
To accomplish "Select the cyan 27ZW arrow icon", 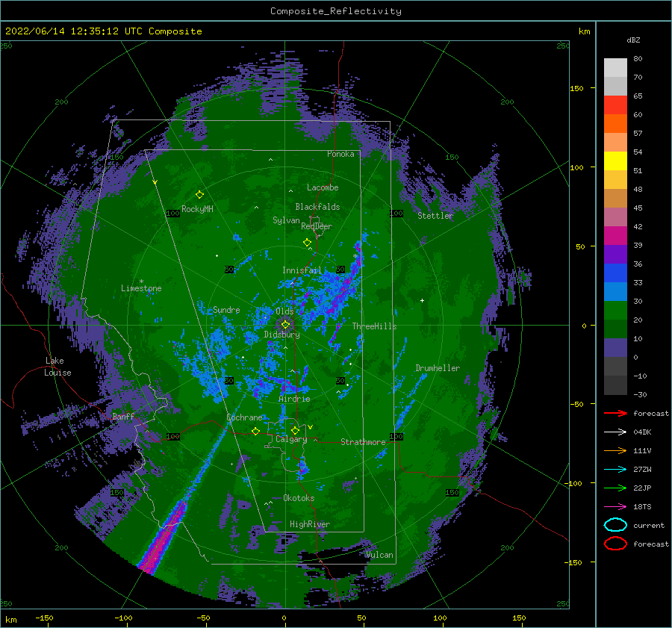I will click(615, 470).
